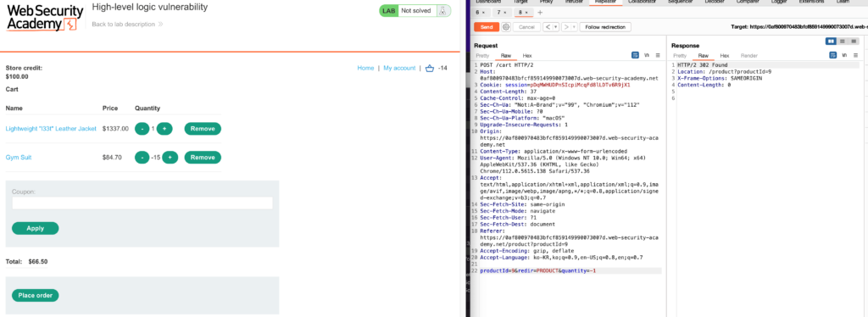Switch Request view to Pretty
The image size is (868, 317).
coord(482,55)
